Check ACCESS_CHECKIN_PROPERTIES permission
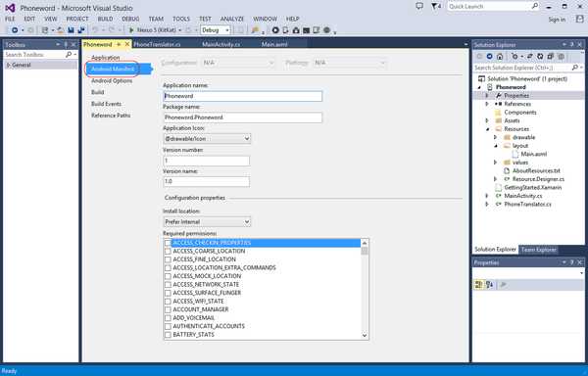This screenshot has width=588, height=376. click(168, 243)
